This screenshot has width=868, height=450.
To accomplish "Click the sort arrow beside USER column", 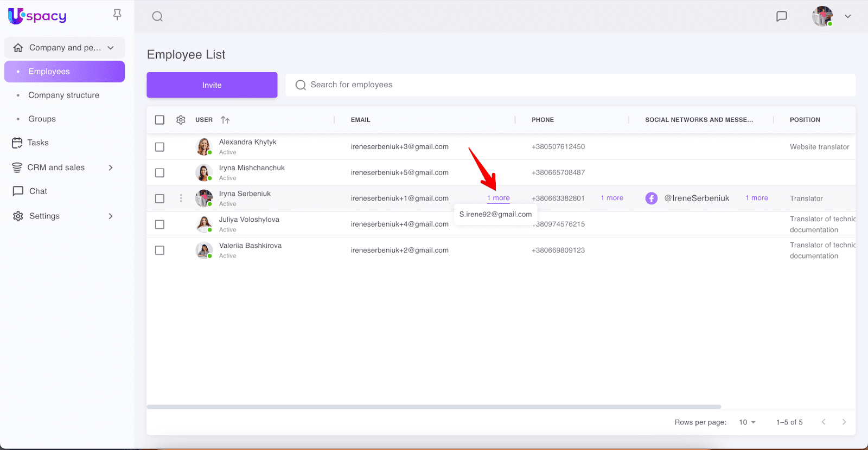I will coord(225,120).
